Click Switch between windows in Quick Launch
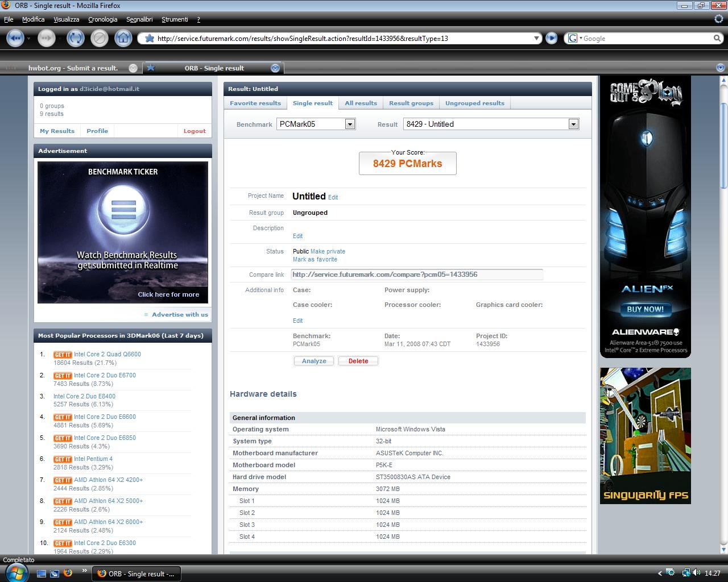 coord(55,573)
